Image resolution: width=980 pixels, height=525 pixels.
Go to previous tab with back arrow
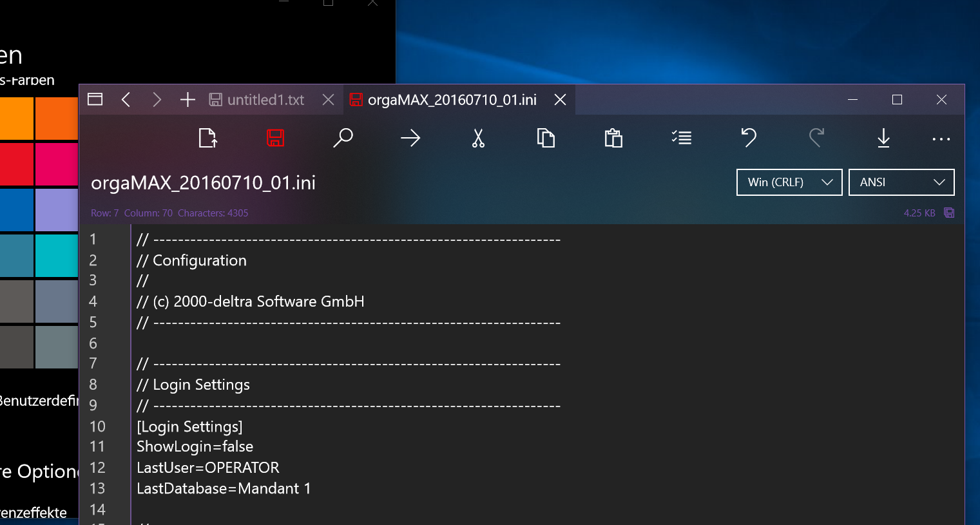point(126,99)
